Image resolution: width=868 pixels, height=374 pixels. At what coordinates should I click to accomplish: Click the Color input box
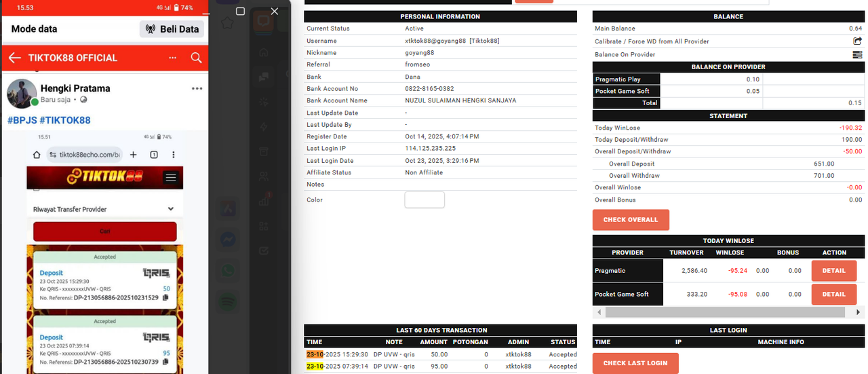pos(425,200)
